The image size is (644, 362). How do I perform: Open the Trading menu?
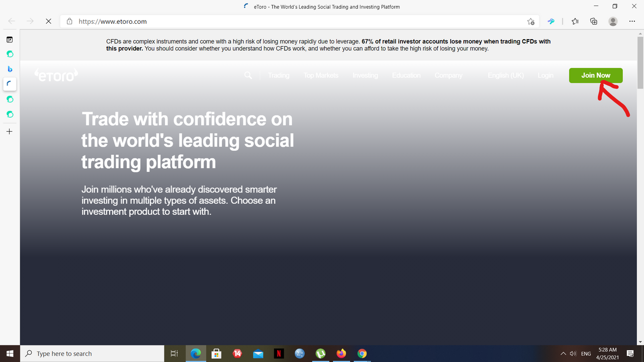tap(279, 75)
